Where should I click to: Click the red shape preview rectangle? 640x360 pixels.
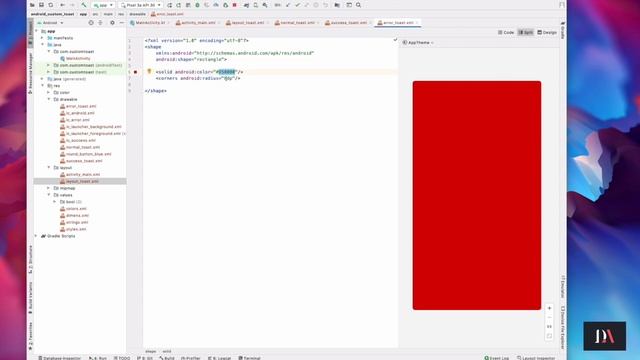coord(477,195)
